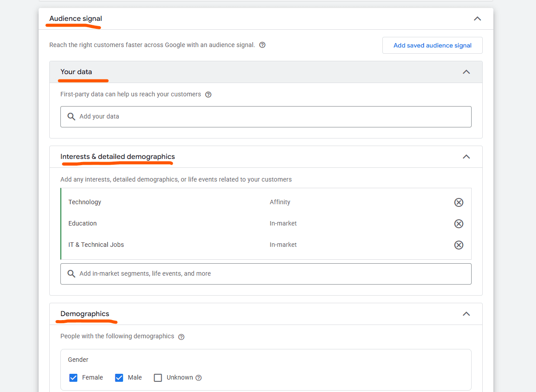Open the first-party data help tooltip
This screenshot has width=536, height=392.
(x=208, y=94)
